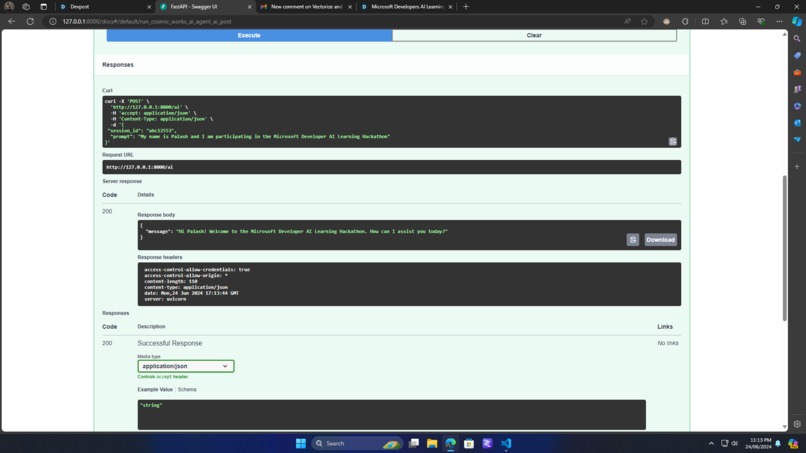Switch to the Devpost browser tab
Image resolution: width=806 pixels, height=453 pixels.
click(105, 7)
